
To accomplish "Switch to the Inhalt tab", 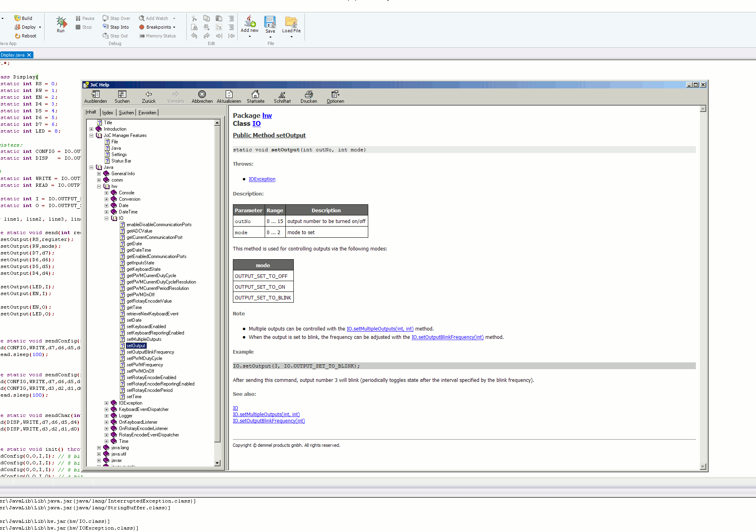I will tap(91, 112).
